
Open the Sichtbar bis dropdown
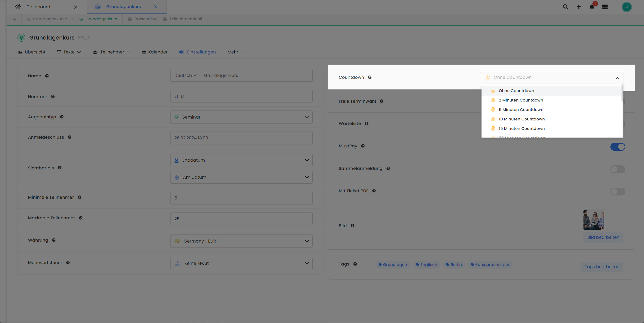coord(241,160)
